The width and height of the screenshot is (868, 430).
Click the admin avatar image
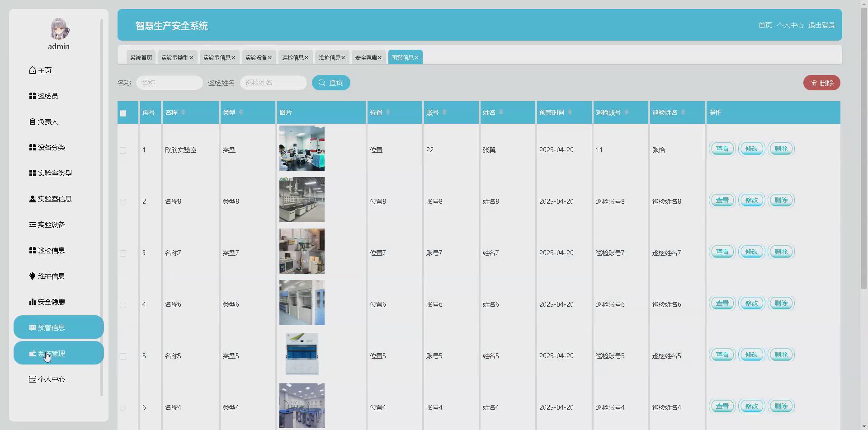click(x=59, y=29)
